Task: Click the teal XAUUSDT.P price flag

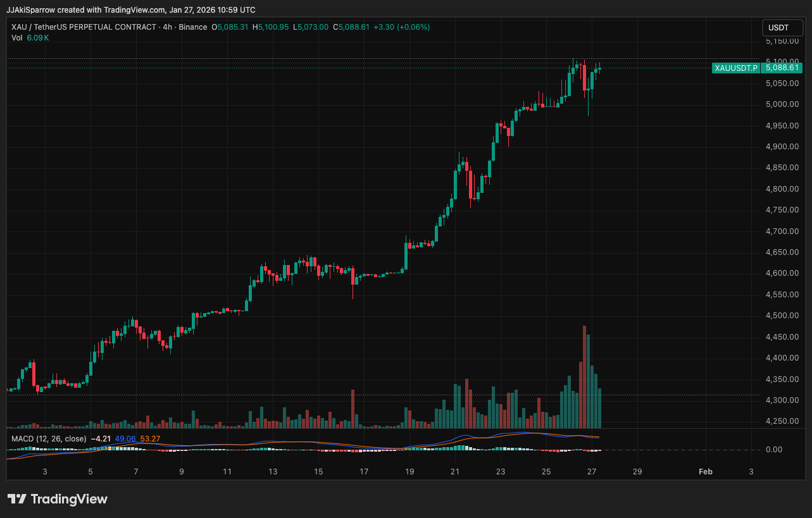Action: pos(736,68)
